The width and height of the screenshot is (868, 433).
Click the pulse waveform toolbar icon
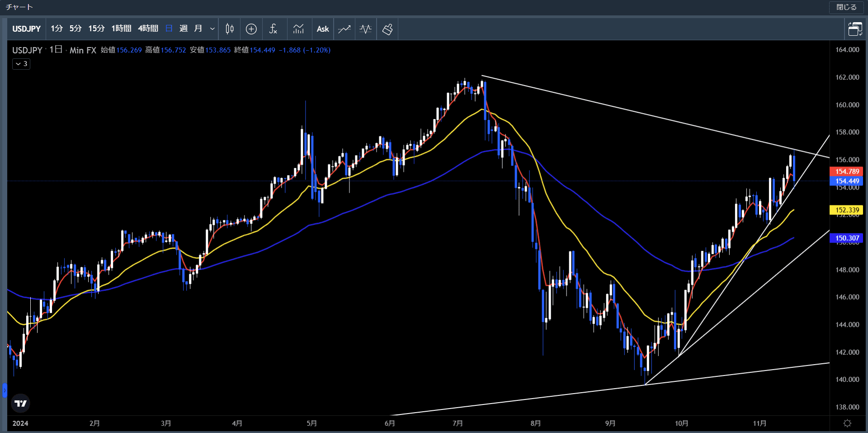coord(366,29)
